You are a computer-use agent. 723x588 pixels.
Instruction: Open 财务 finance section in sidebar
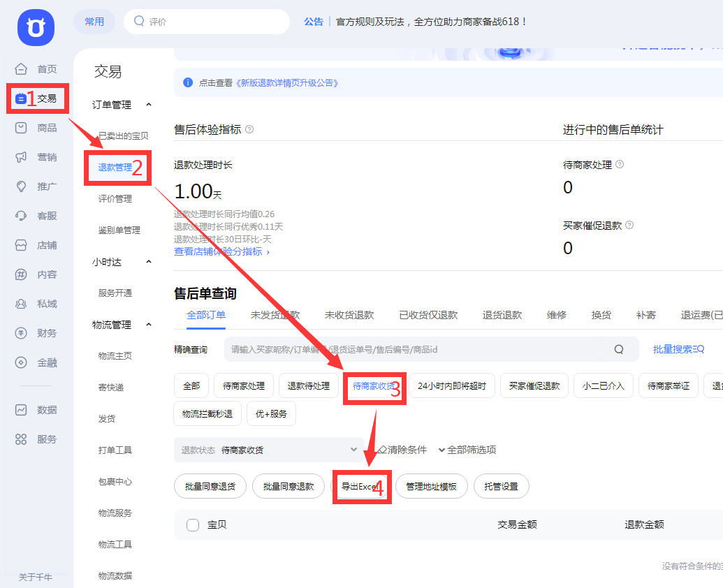(36, 333)
